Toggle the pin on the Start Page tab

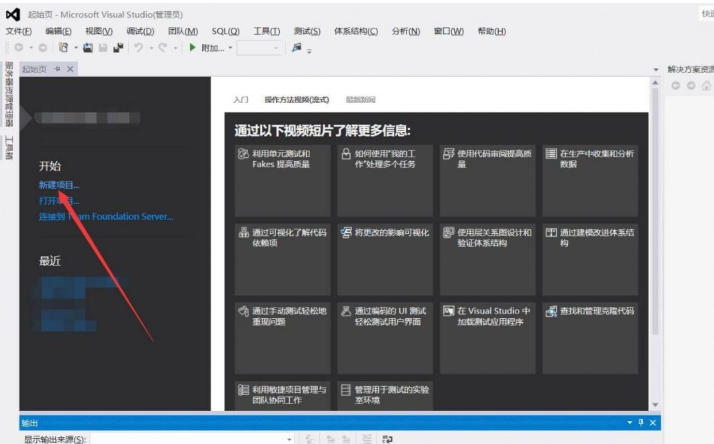click(57, 68)
